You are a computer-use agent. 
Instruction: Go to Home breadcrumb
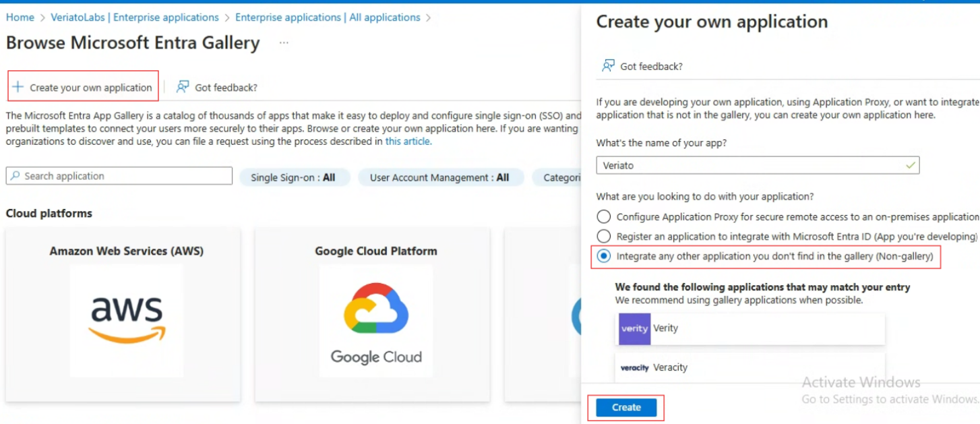(20, 18)
